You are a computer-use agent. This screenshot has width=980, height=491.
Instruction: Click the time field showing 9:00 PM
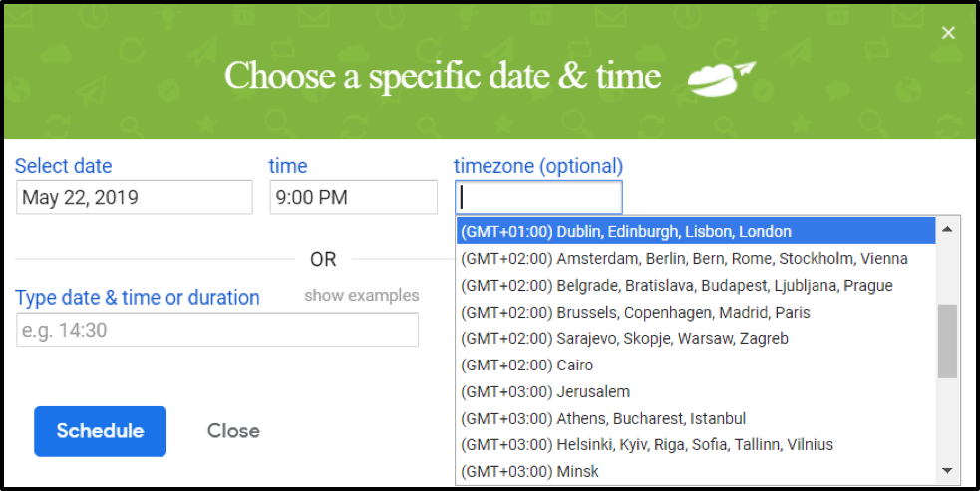click(x=353, y=197)
